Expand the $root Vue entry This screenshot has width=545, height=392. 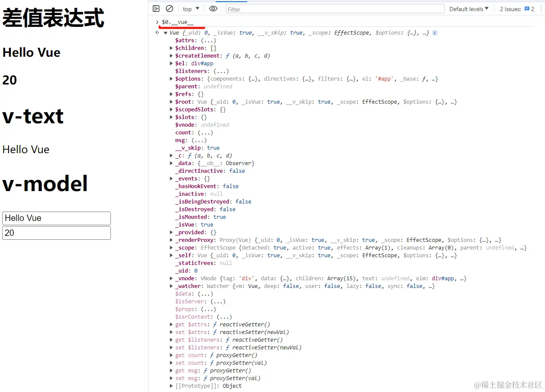click(x=171, y=102)
